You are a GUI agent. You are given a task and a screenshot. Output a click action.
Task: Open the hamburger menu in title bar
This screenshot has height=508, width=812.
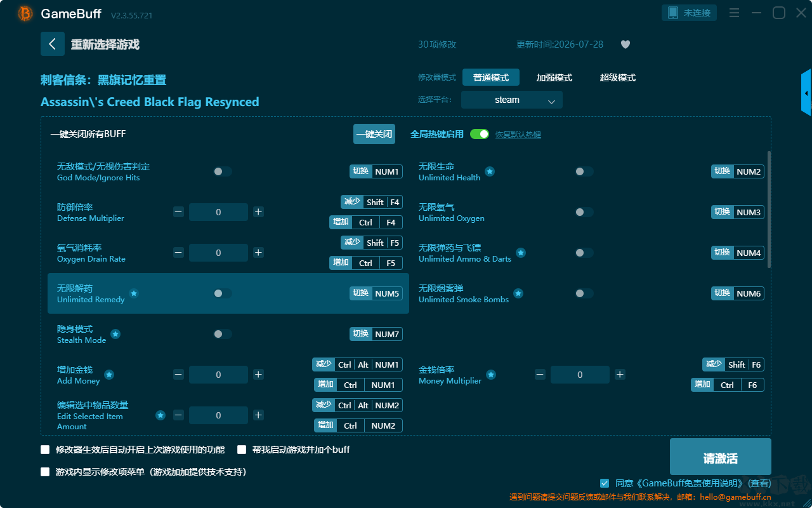[x=734, y=13]
